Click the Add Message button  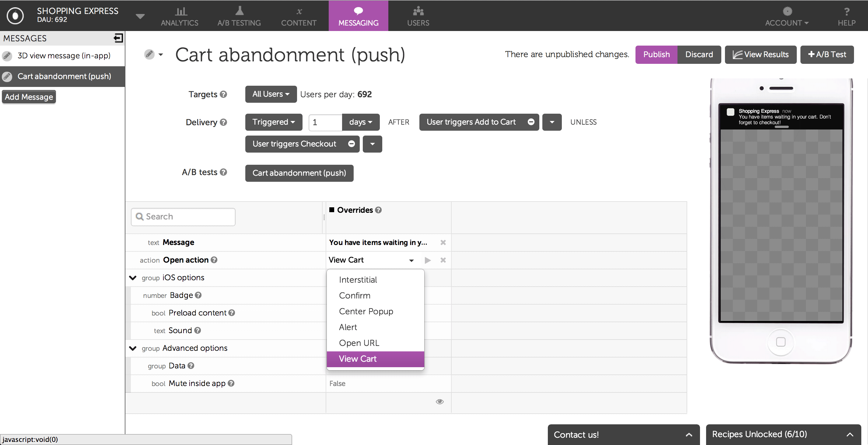coord(29,97)
